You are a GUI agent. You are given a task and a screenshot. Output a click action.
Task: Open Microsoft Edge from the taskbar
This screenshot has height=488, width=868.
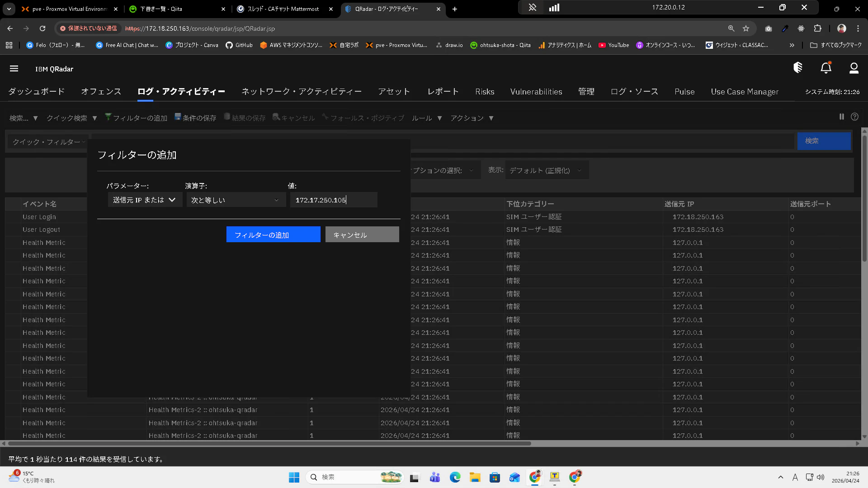(455, 477)
